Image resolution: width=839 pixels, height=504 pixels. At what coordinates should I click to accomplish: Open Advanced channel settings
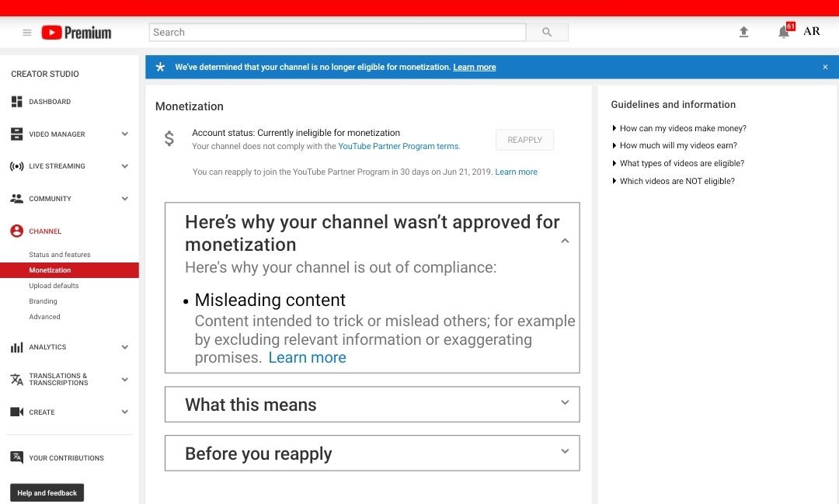[x=44, y=317]
